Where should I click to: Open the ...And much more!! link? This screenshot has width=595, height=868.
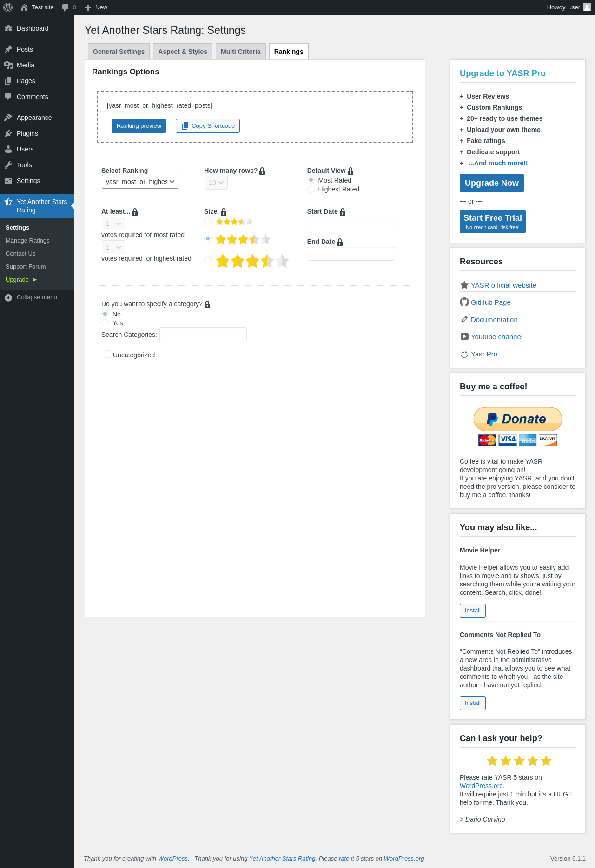(x=498, y=163)
